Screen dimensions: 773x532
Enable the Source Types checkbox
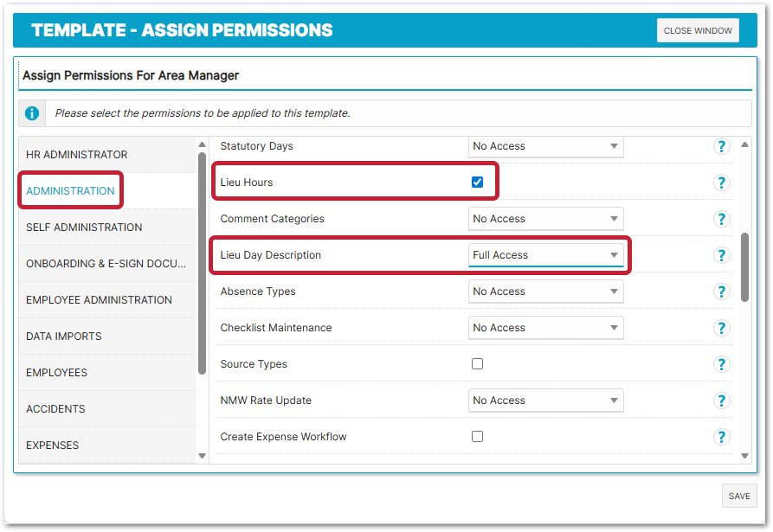(477, 364)
